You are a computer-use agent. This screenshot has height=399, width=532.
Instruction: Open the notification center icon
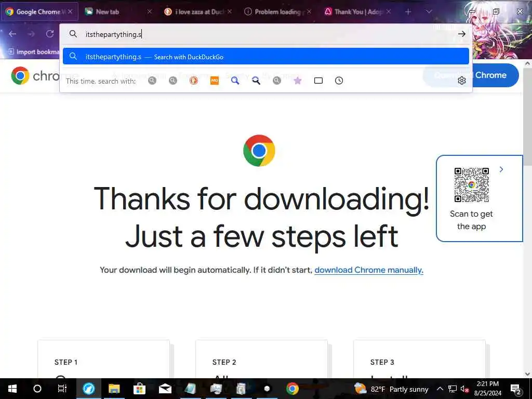pos(516,389)
